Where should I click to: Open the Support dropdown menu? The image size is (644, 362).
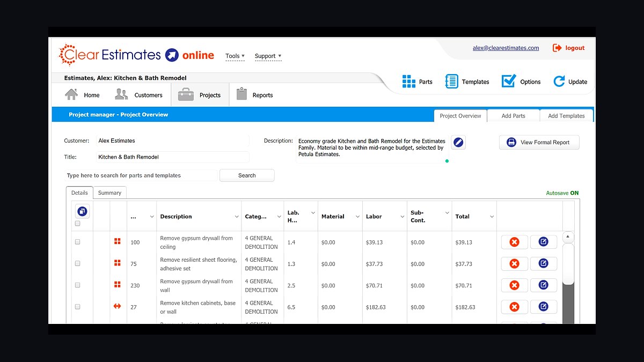268,56
